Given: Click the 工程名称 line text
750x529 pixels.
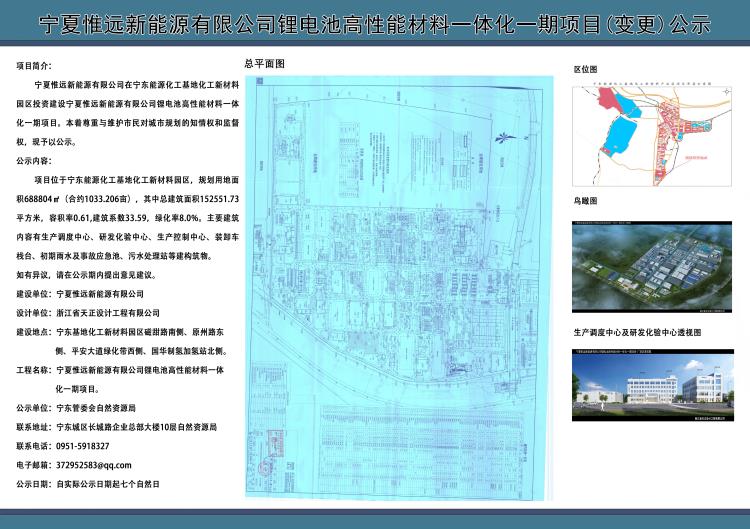Looking at the screenshot, I should (120, 379).
